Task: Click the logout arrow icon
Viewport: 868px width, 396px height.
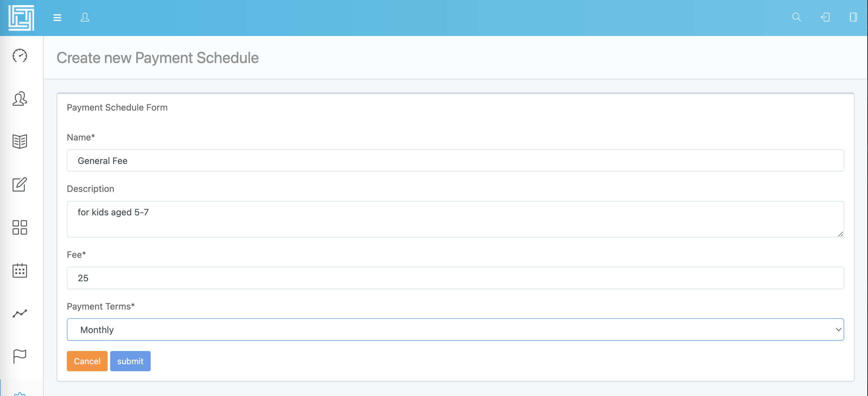Action: [825, 17]
